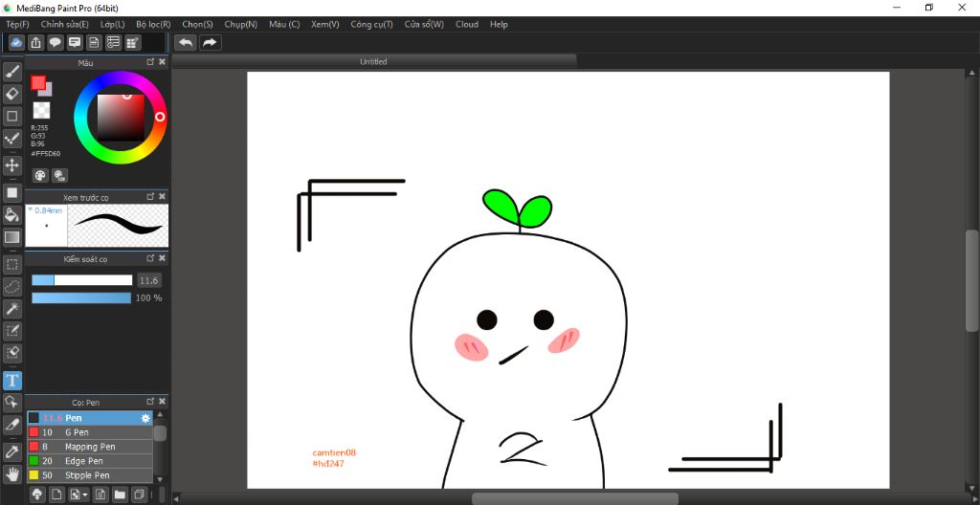Close the Kiểm soát cọ panel

tap(162, 258)
